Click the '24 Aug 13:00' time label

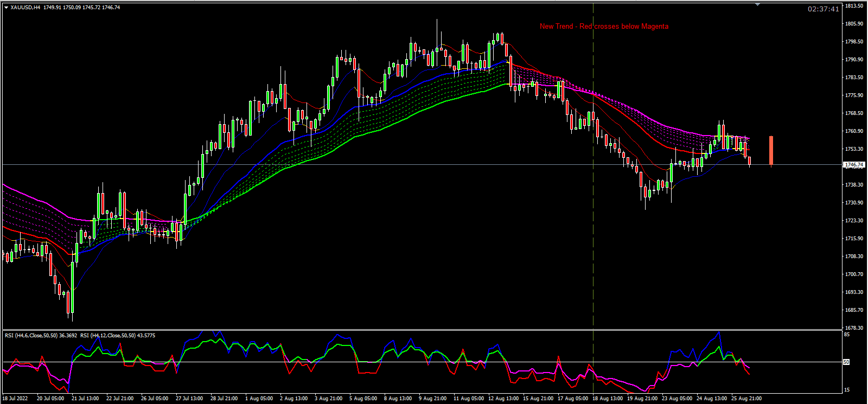tap(712, 399)
